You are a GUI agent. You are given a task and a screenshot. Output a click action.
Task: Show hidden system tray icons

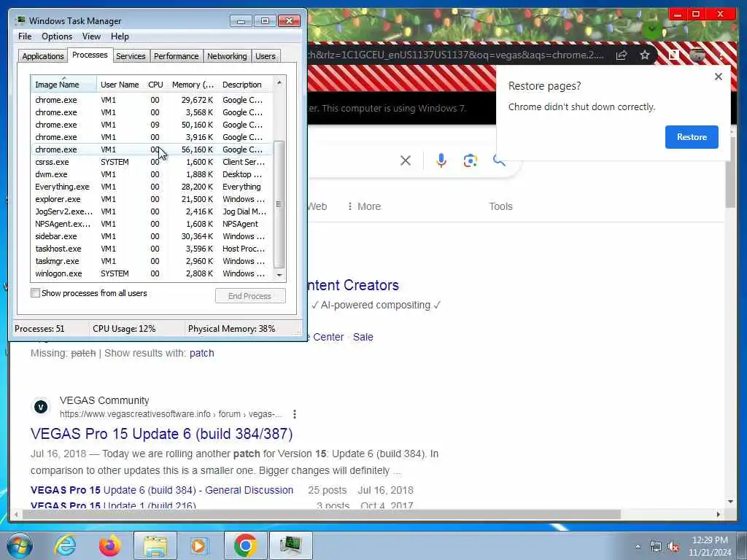click(x=638, y=547)
